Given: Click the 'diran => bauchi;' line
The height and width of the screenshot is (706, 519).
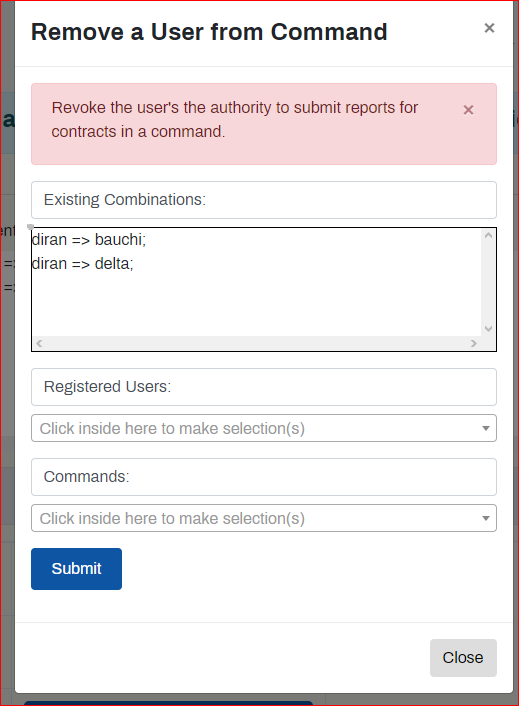Looking at the screenshot, I should [x=89, y=240].
